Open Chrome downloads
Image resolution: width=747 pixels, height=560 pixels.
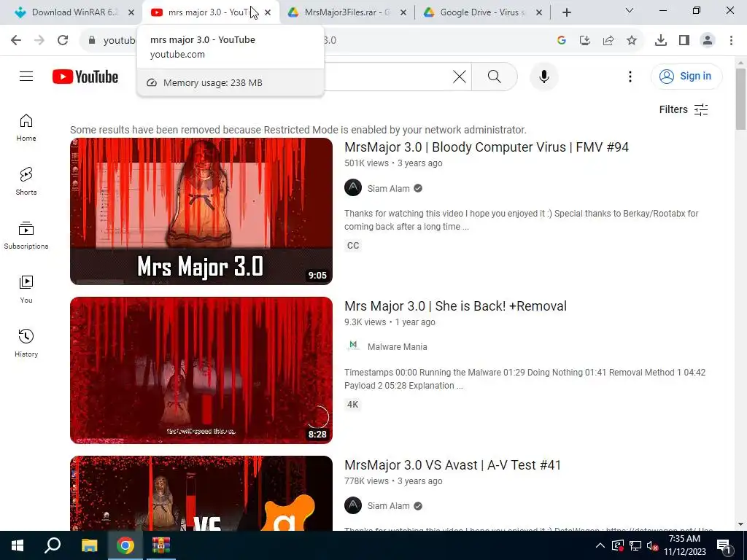pos(661,41)
